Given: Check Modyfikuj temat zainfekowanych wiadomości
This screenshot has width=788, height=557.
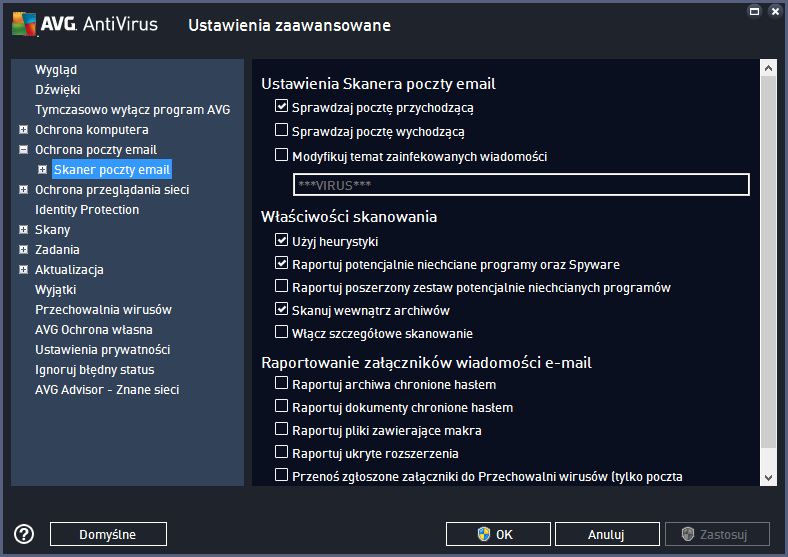Looking at the screenshot, I should pyautogui.click(x=281, y=155).
